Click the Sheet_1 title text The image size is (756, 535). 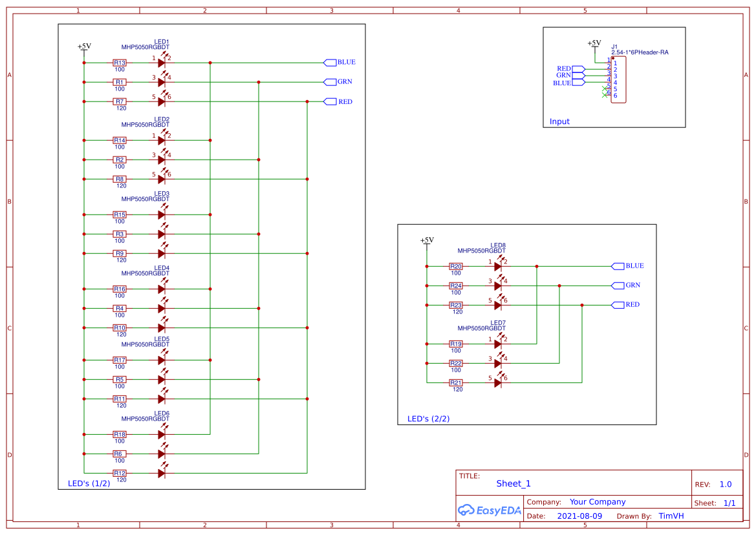coord(513,483)
